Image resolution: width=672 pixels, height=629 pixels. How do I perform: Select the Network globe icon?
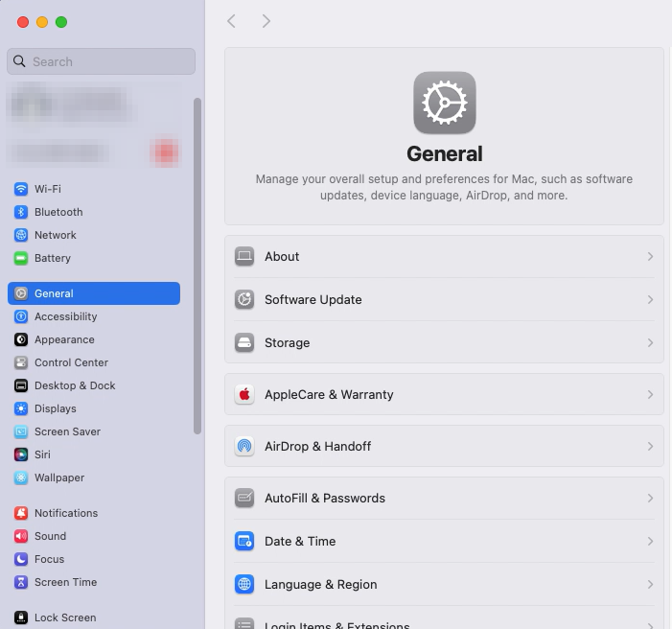[21, 235]
